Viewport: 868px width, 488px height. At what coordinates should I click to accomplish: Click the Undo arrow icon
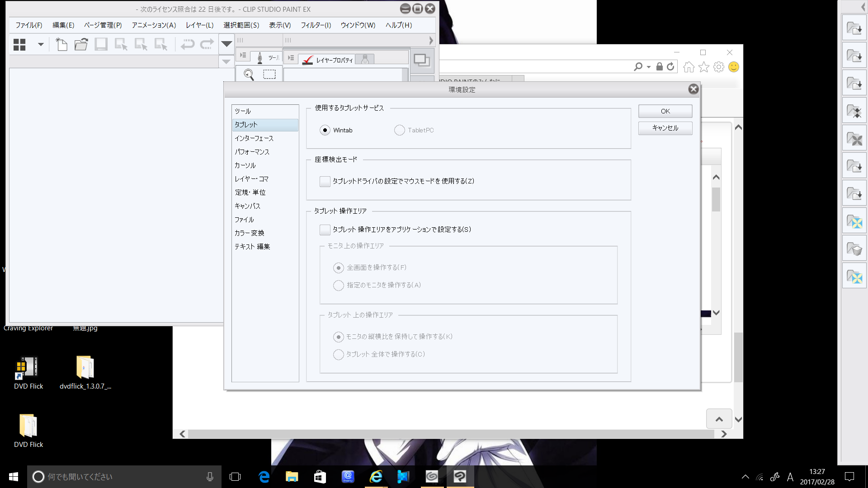click(187, 44)
